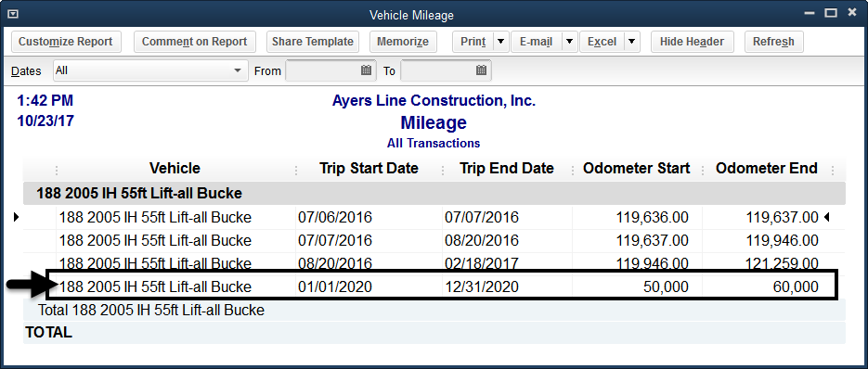This screenshot has width=868, height=369.
Task: Open the To date calendar picker
Action: click(481, 70)
